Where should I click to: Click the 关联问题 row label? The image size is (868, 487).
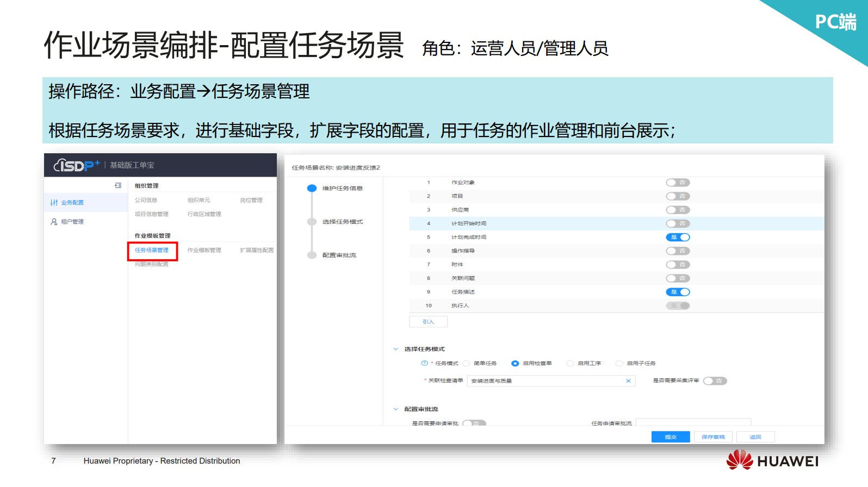(x=463, y=278)
